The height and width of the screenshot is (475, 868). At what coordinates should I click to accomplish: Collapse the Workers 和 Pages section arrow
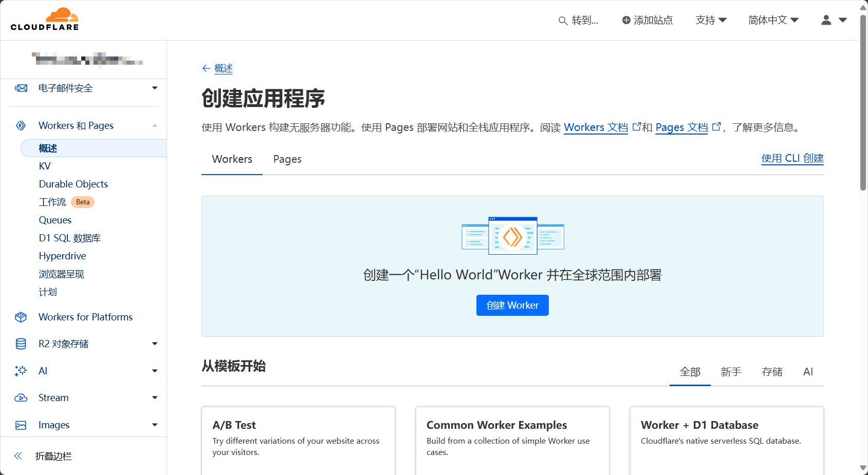[x=155, y=126]
